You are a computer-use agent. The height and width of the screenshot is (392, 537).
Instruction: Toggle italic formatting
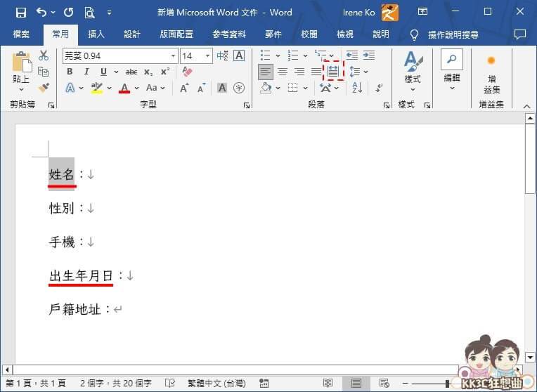[86, 72]
